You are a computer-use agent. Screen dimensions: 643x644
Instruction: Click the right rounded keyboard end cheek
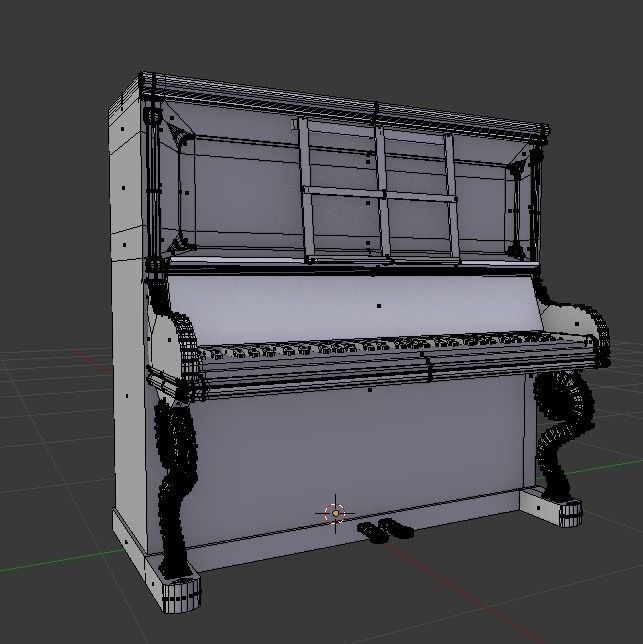[x=578, y=333]
